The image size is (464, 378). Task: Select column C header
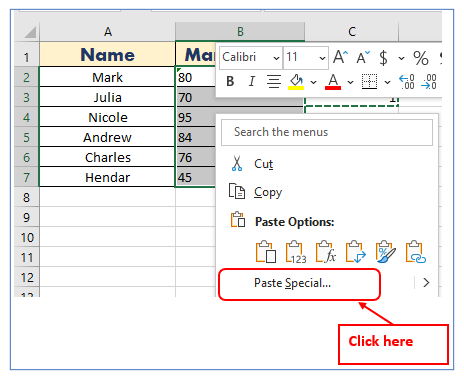352,32
